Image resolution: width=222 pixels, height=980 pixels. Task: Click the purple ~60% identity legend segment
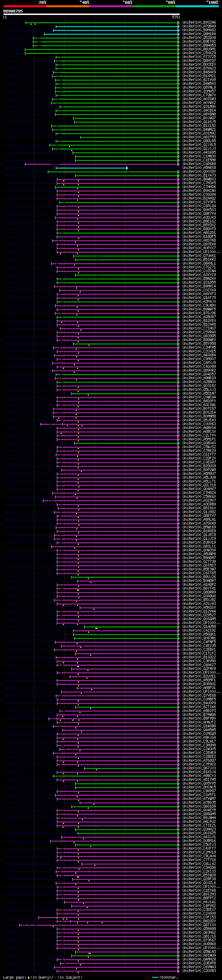[111, 6]
